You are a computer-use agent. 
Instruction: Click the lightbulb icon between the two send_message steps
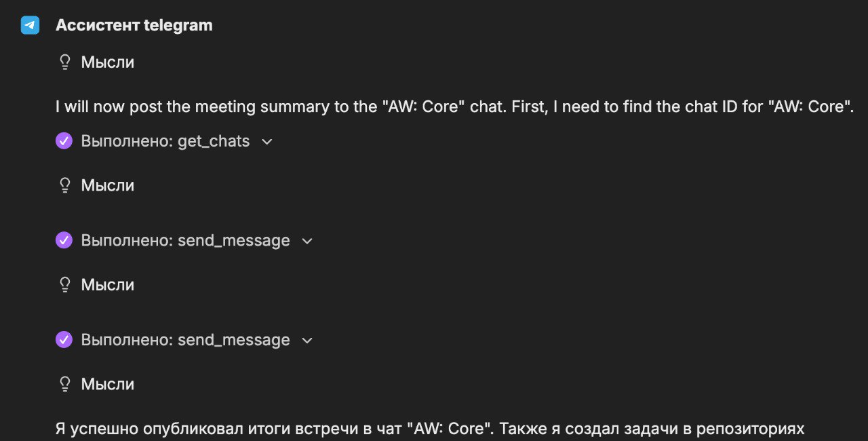point(65,284)
